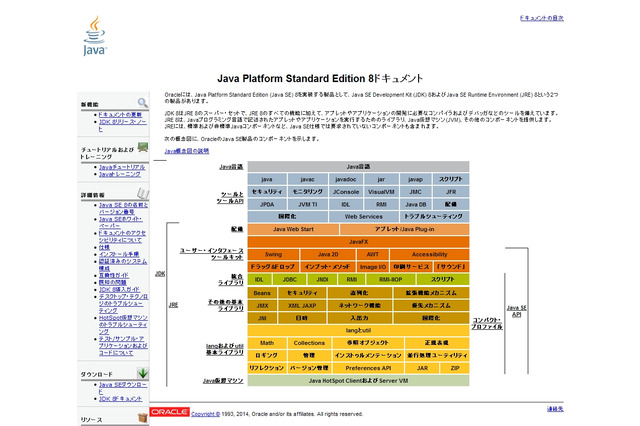Click the JNDI cell
This screenshot has height=426, width=640.
point(322,280)
